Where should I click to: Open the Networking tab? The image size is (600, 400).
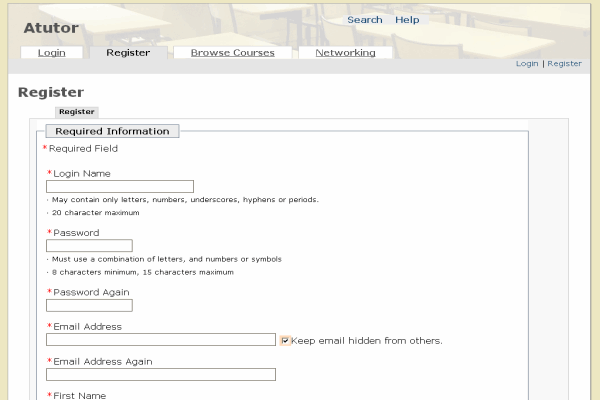(x=345, y=53)
